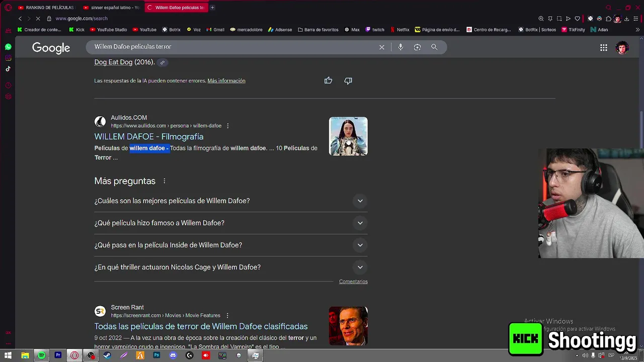This screenshot has height=362, width=644.
Task: Switch to RANKING DE PELÍCULAS tab
Action: [x=46, y=8]
